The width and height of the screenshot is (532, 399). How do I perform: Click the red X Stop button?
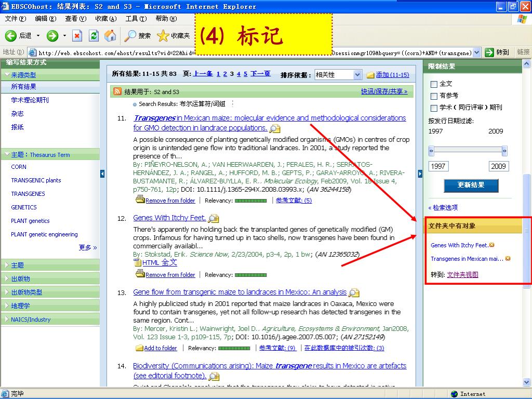click(77, 36)
